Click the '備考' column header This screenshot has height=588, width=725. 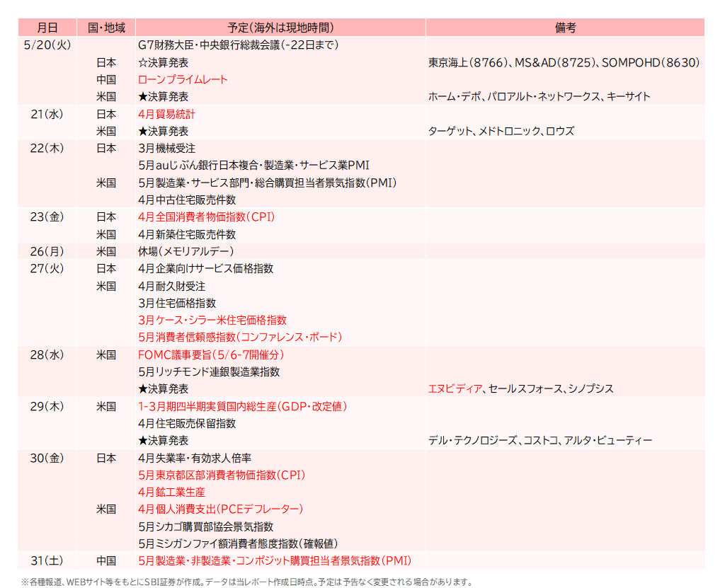[565, 28]
